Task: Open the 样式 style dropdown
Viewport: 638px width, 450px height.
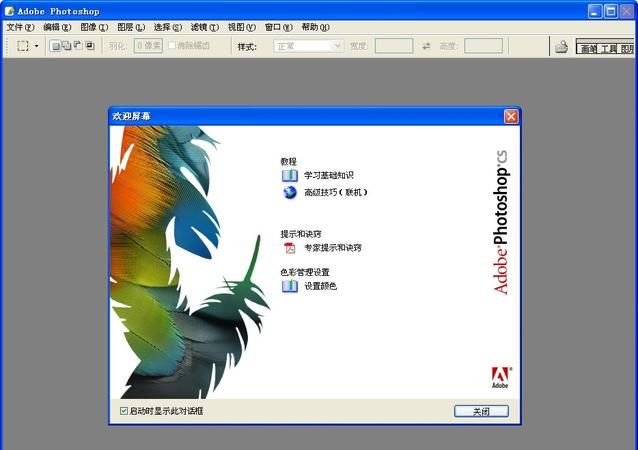Action: pos(308,46)
